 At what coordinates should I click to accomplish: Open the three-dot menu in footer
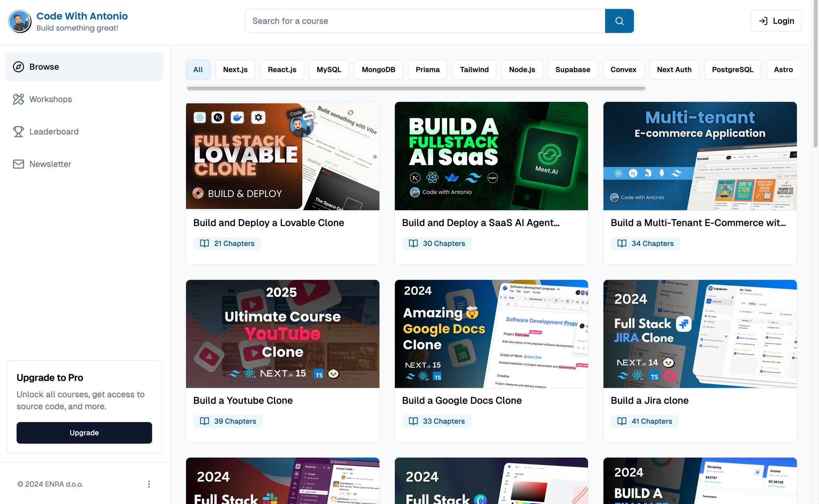(149, 484)
